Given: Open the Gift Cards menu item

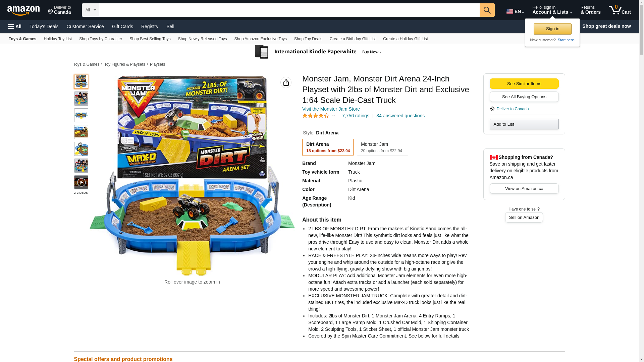Looking at the screenshot, I should [122, 26].
